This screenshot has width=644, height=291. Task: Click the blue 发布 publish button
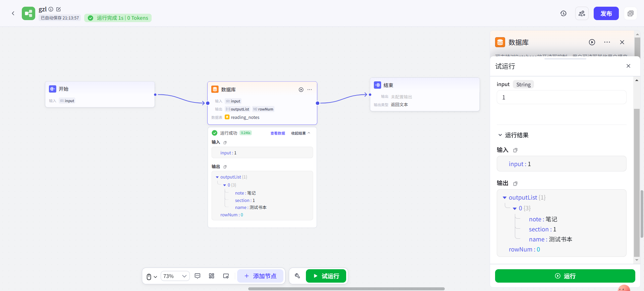(606, 13)
